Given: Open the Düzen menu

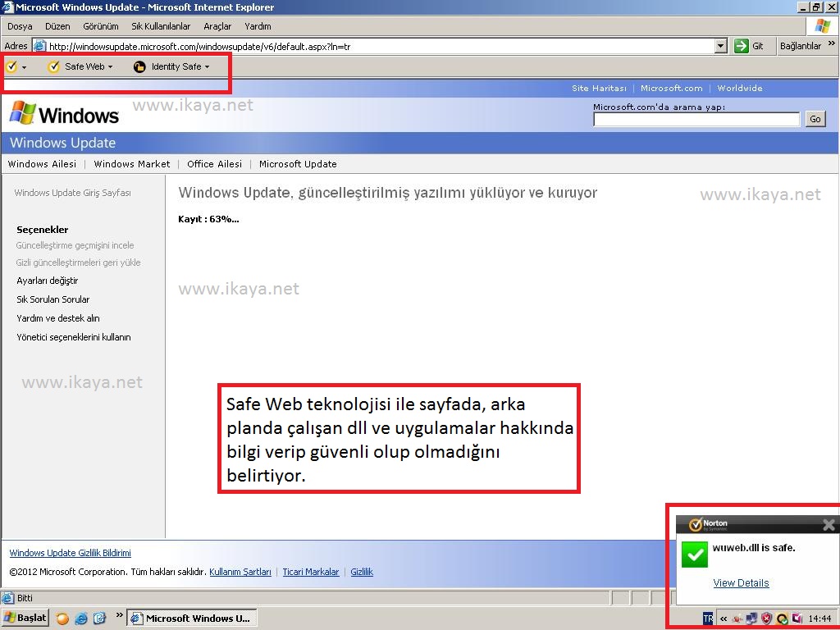Looking at the screenshot, I should point(57,26).
